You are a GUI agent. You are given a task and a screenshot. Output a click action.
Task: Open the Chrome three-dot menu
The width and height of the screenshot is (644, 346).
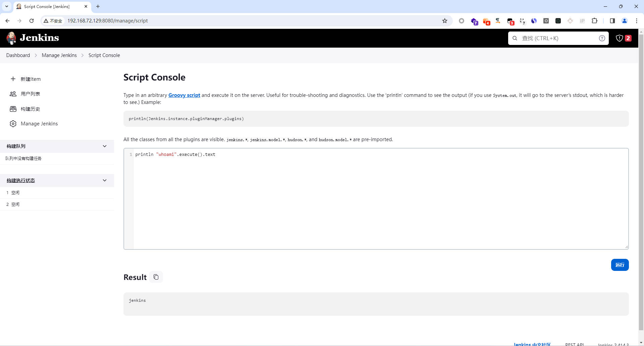click(x=637, y=21)
